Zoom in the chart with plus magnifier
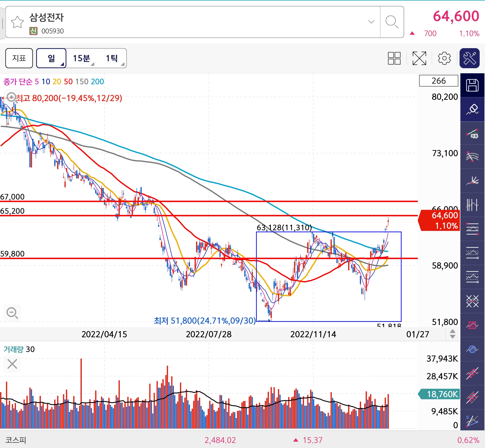The image size is (485, 448). click(x=12, y=98)
